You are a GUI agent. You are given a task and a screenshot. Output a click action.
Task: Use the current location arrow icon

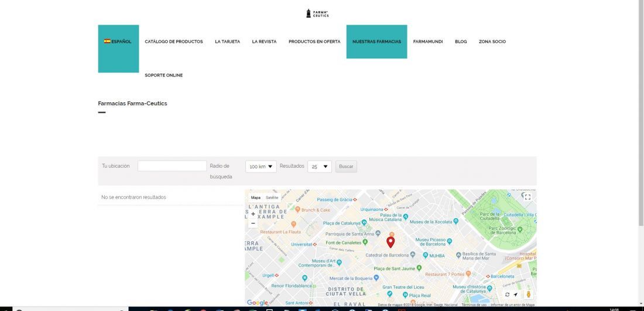pos(515,295)
